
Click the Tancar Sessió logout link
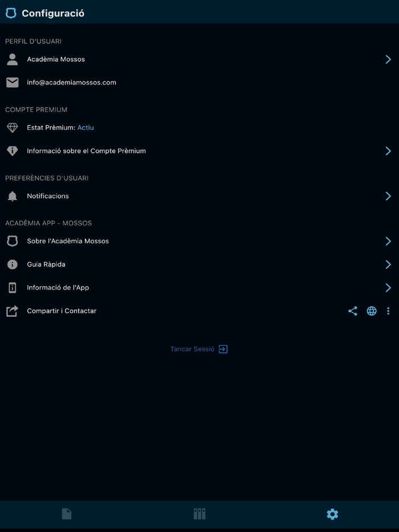click(199, 349)
